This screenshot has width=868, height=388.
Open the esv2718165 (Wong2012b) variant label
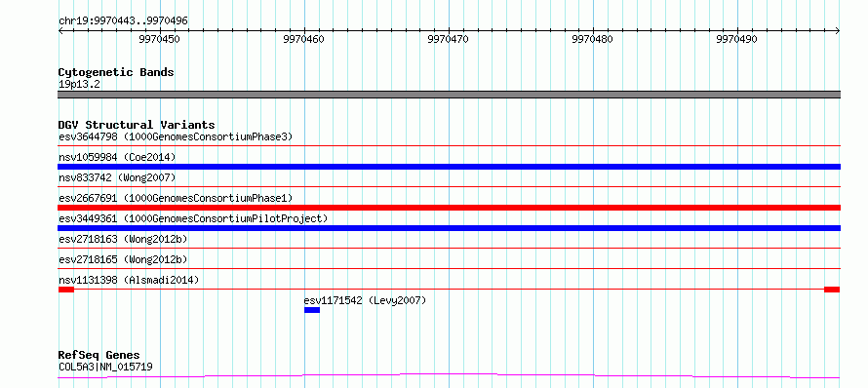[x=123, y=259]
